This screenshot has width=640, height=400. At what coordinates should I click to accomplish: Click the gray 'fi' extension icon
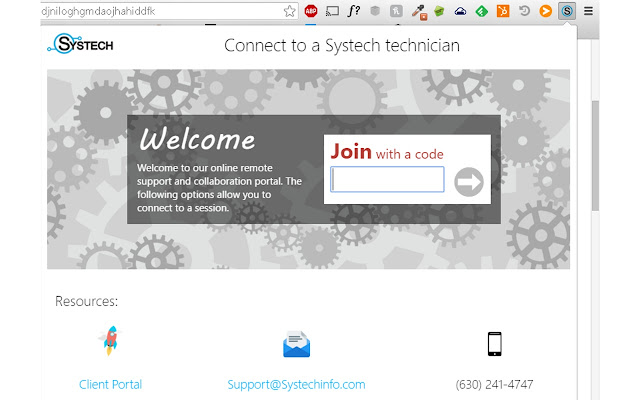396,11
